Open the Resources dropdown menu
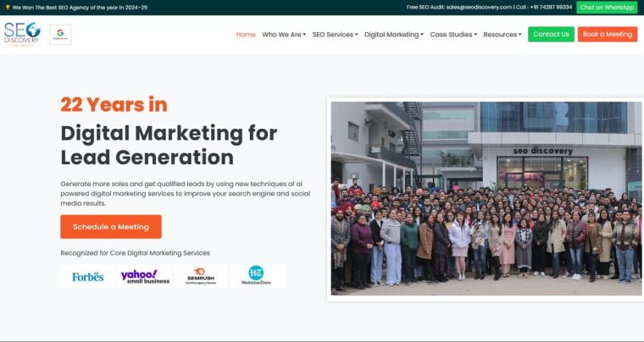The height and width of the screenshot is (342, 644). coord(502,35)
